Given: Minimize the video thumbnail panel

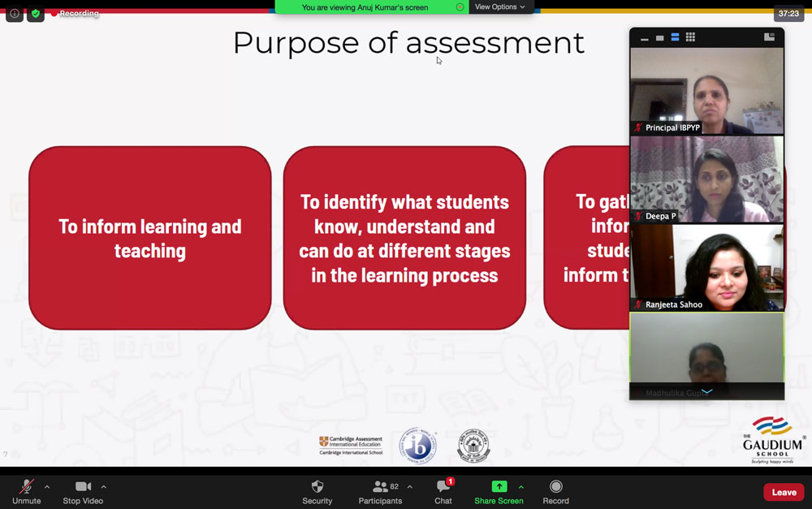Looking at the screenshot, I should tap(644, 38).
